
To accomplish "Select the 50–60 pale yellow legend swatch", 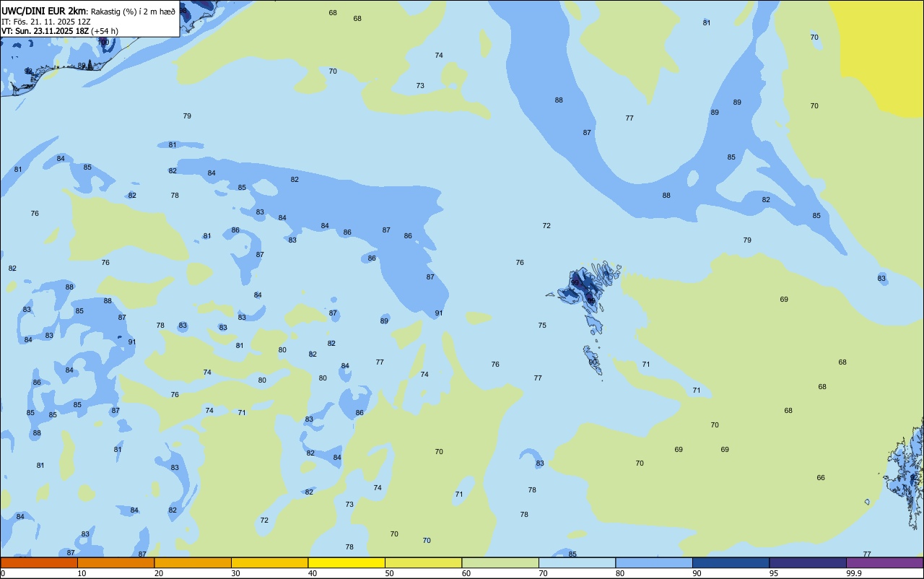I will click(x=423, y=562).
